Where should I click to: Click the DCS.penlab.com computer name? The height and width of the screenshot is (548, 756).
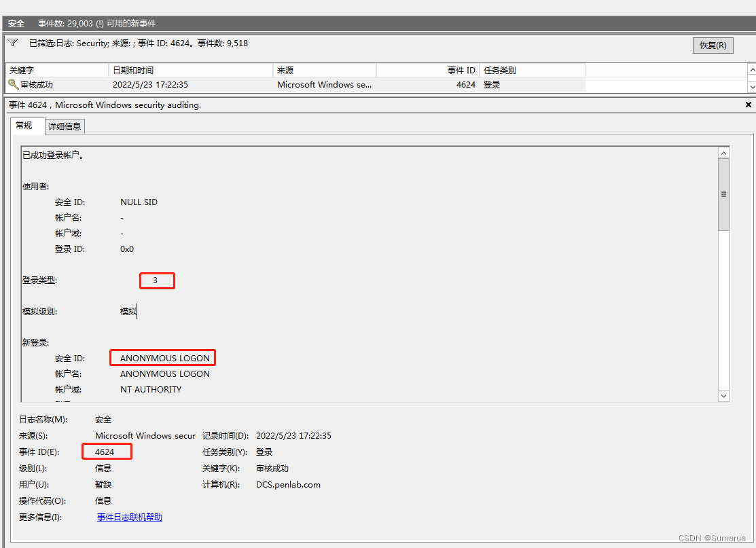tap(288, 484)
